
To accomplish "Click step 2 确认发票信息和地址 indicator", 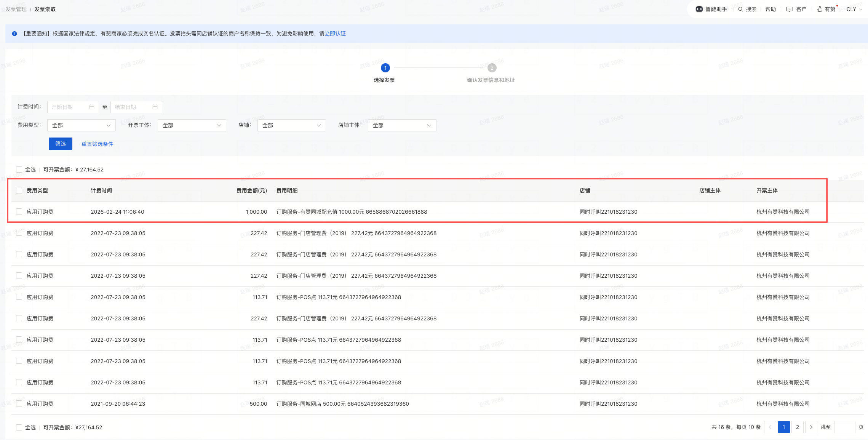I will coord(492,68).
